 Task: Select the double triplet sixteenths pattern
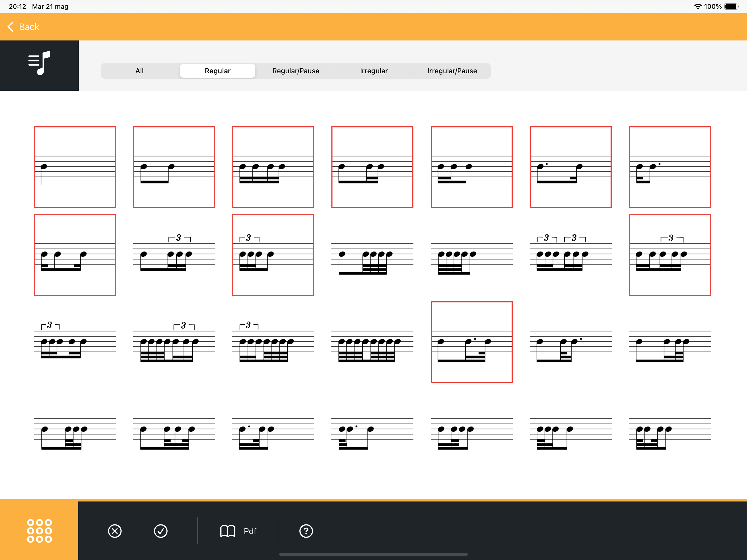(570, 255)
